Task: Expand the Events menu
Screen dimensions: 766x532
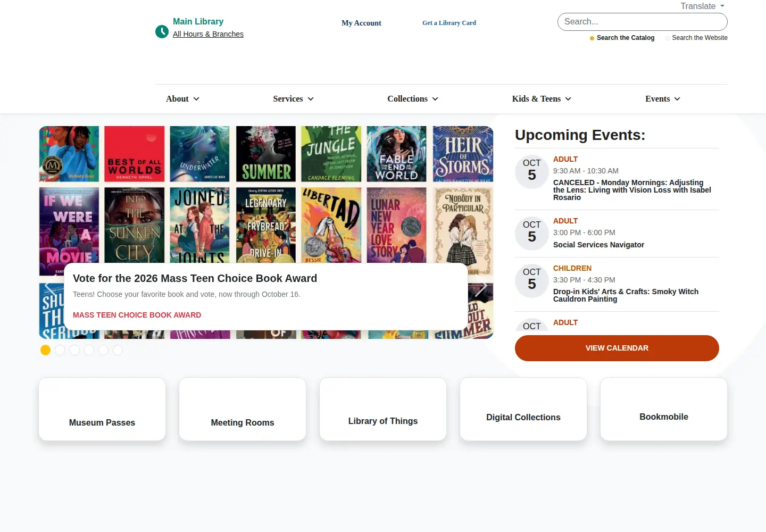Action: [x=663, y=99]
